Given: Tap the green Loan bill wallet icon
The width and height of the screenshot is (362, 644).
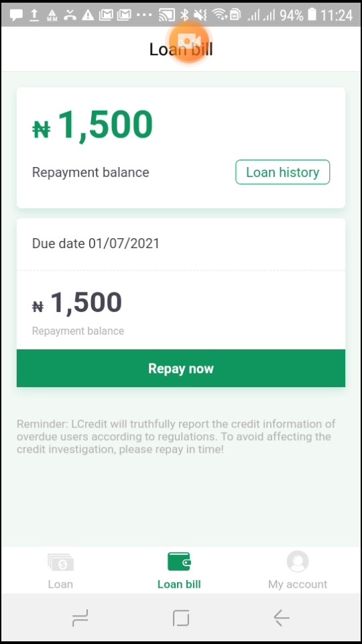Looking at the screenshot, I should (179, 561).
